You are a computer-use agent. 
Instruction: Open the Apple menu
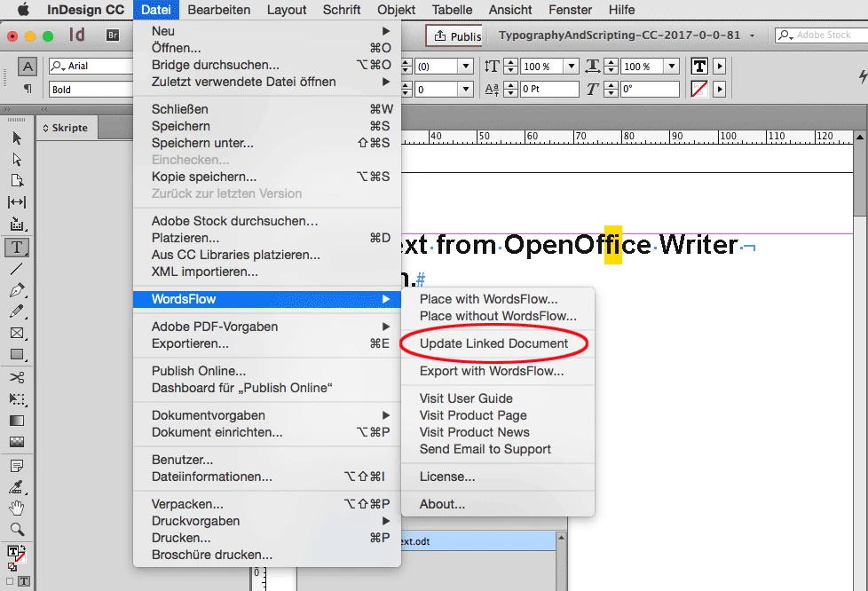23,10
